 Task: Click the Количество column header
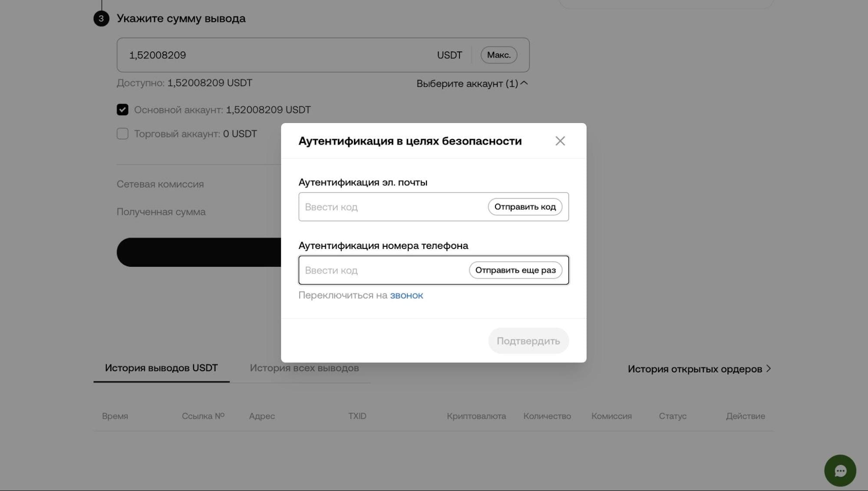coord(547,416)
